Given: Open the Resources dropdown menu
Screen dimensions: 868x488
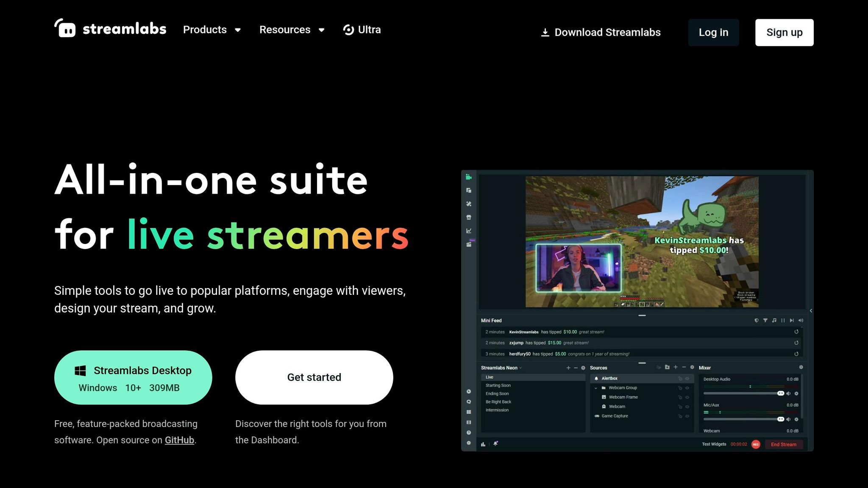Looking at the screenshot, I should (x=292, y=30).
